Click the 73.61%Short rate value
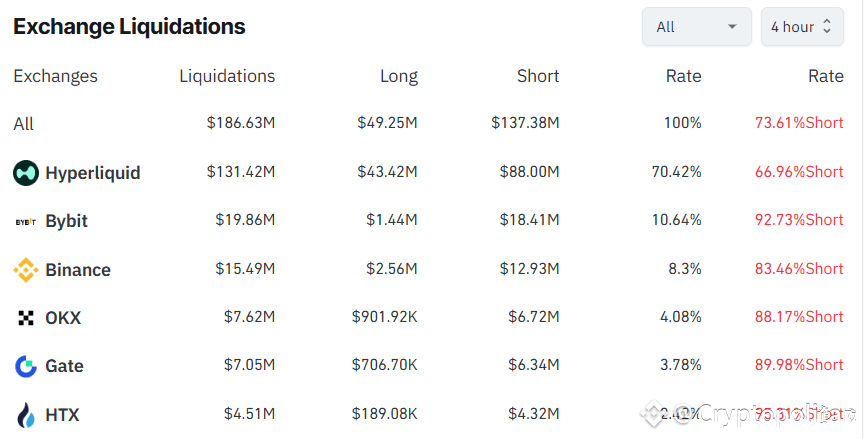Image resolution: width=864 pixels, height=439 pixels. (799, 123)
